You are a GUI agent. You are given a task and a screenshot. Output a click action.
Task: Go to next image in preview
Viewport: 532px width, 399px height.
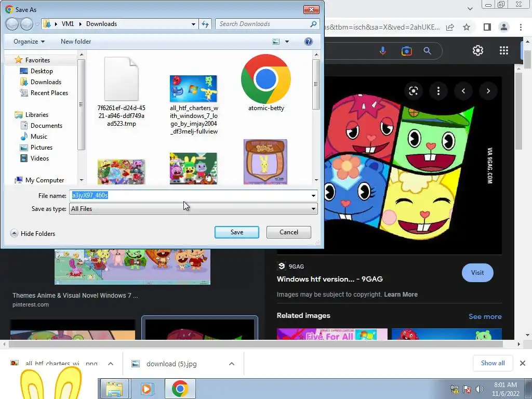click(x=488, y=91)
